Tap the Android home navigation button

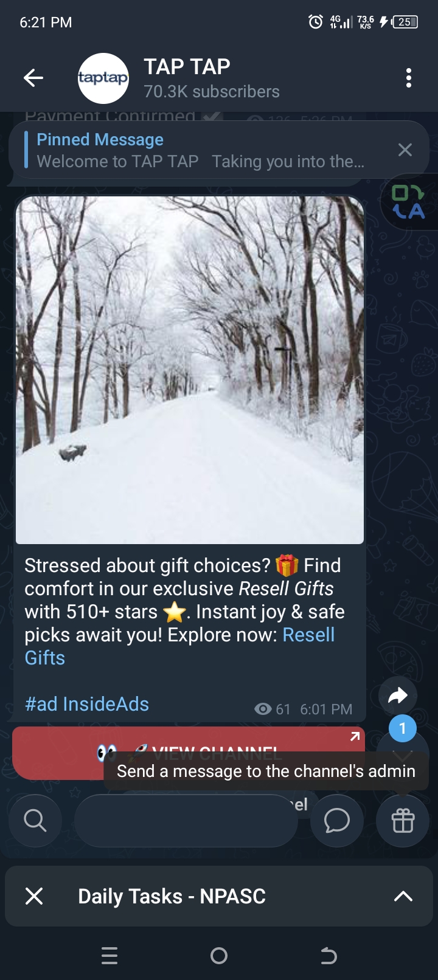(219, 956)
